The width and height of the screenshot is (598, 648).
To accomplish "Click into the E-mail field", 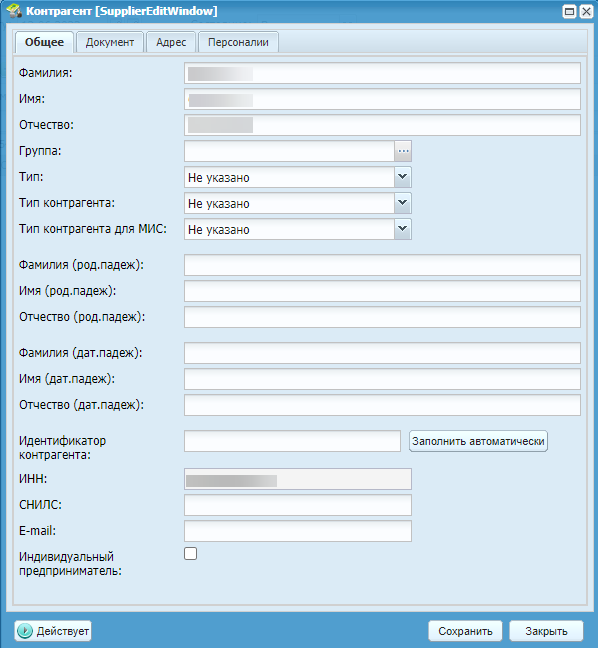I will [x=298, y=531].
